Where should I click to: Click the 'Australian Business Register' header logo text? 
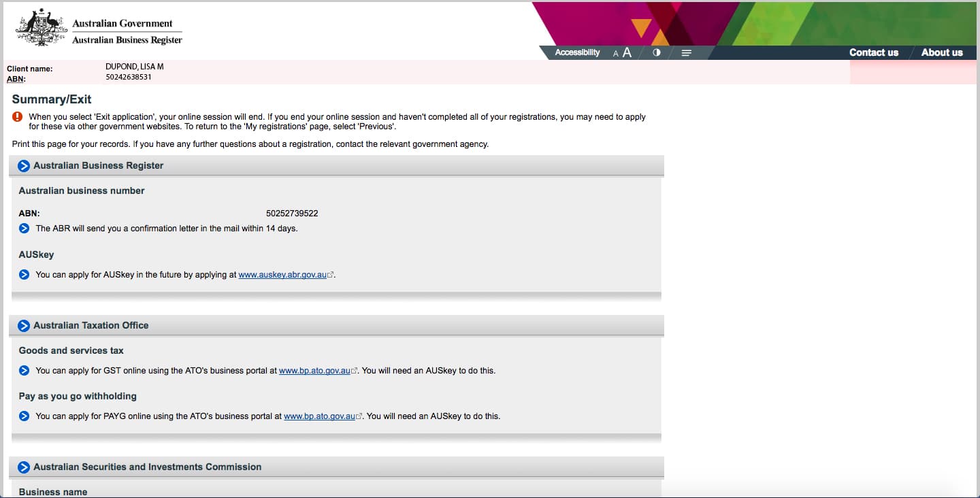click(127, 40)
